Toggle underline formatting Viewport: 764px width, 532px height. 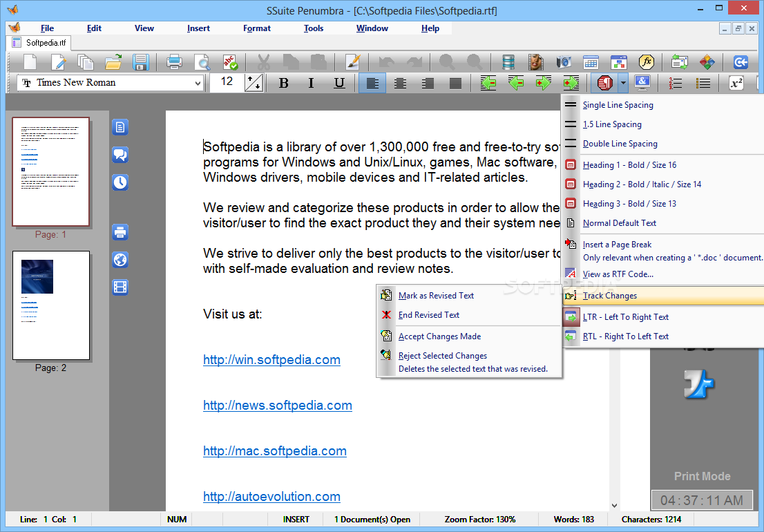click(x=339, y=84)
